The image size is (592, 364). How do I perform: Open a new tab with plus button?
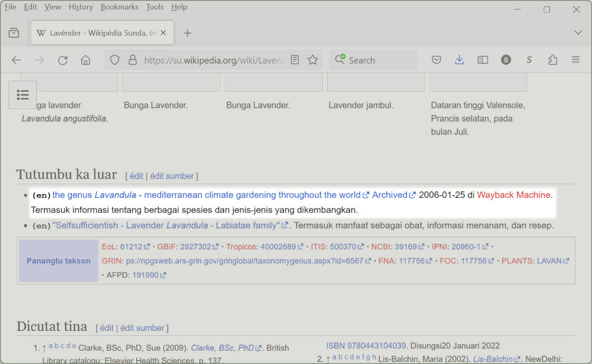point(187,33)
